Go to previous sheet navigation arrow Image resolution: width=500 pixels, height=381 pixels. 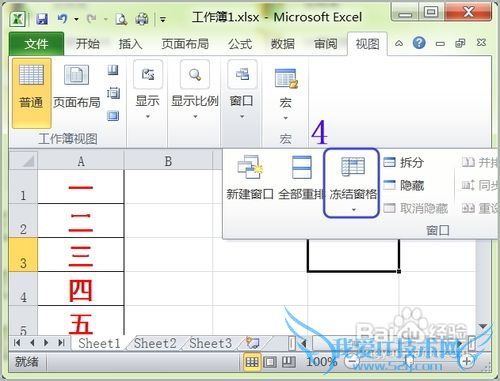(x=32, y=342)
